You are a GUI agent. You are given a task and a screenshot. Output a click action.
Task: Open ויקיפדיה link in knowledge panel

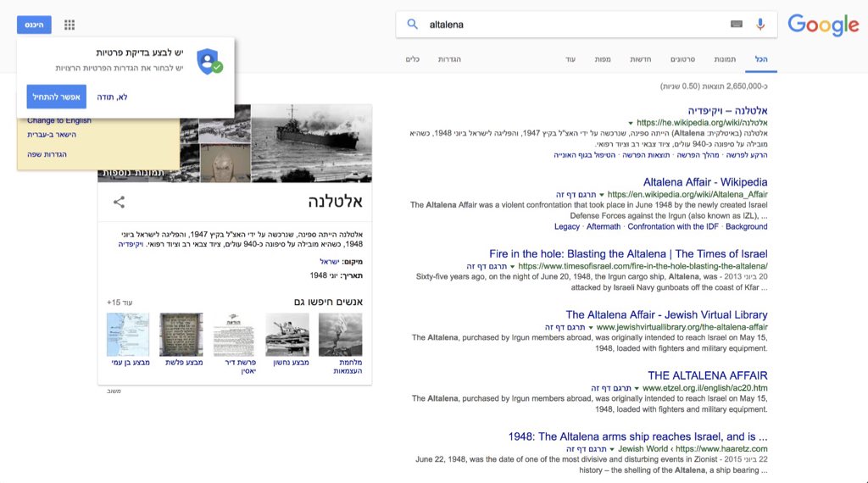[x=131, y=244]
